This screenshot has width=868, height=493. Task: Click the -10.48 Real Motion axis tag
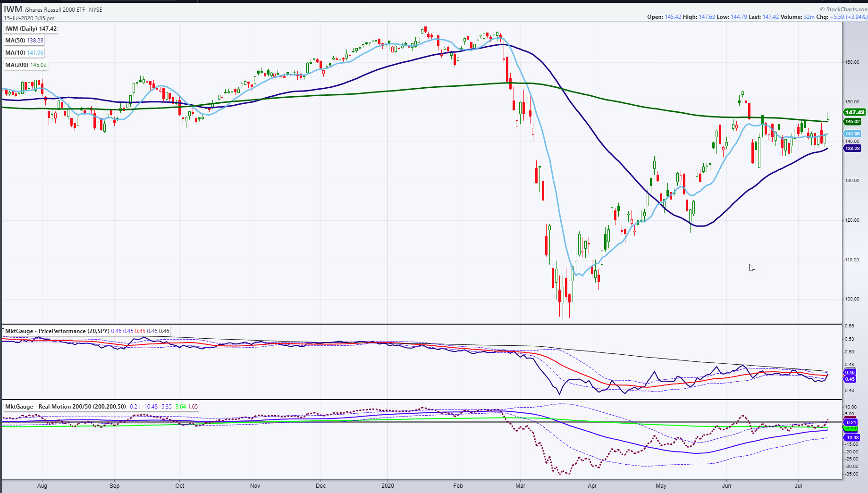[x=851, y=438]
